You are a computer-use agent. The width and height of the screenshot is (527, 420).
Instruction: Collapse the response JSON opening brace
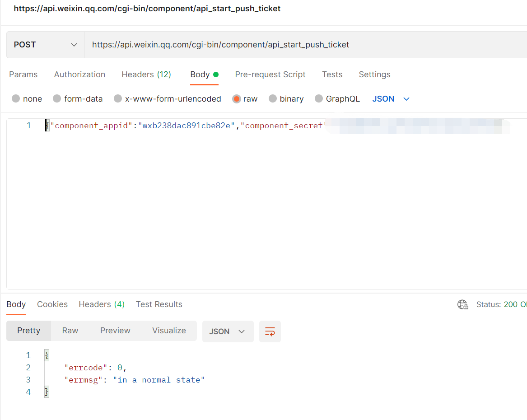(47, 355)
